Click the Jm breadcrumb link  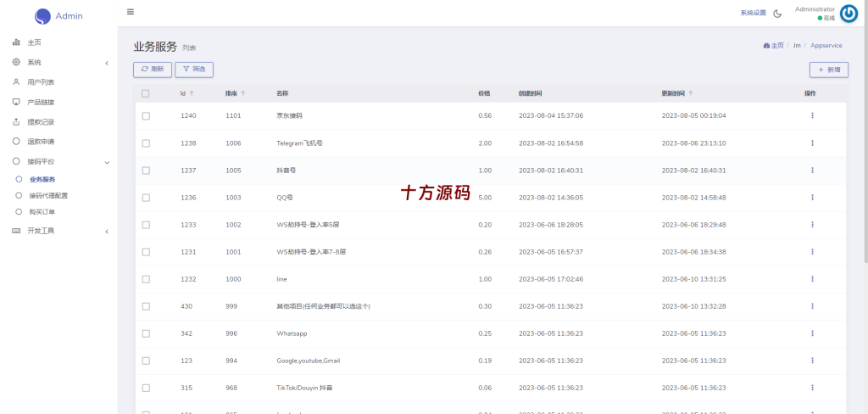click(797, 46)
